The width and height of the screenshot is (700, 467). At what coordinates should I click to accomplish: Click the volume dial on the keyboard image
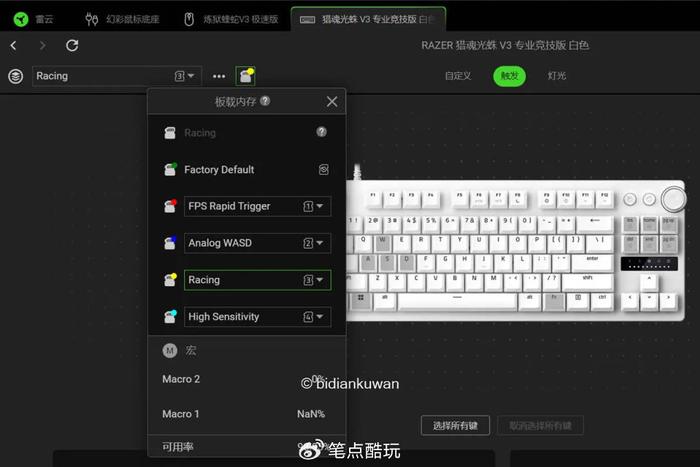pos(673,199)
